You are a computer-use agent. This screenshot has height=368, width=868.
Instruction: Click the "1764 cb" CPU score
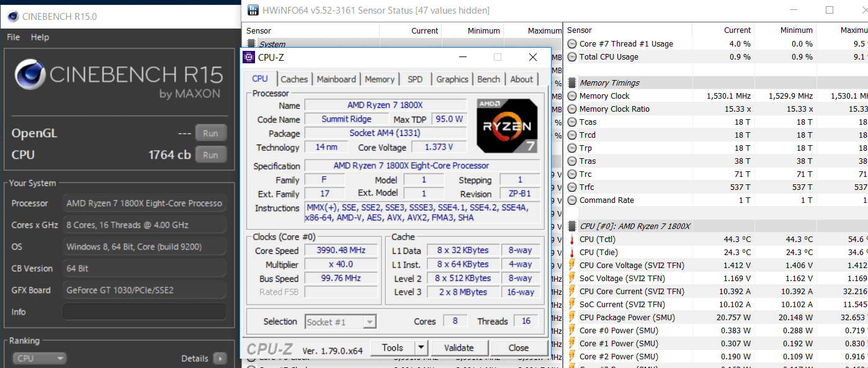tap(169, 155)
